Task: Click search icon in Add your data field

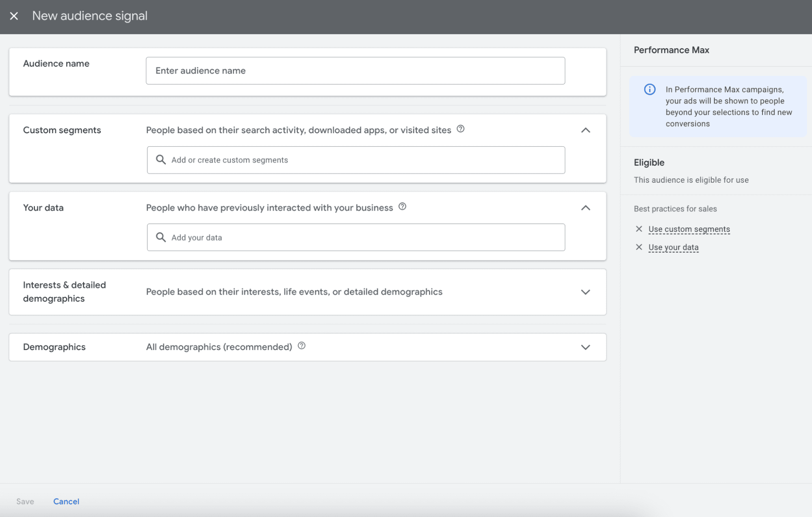Action: [161, 238]
